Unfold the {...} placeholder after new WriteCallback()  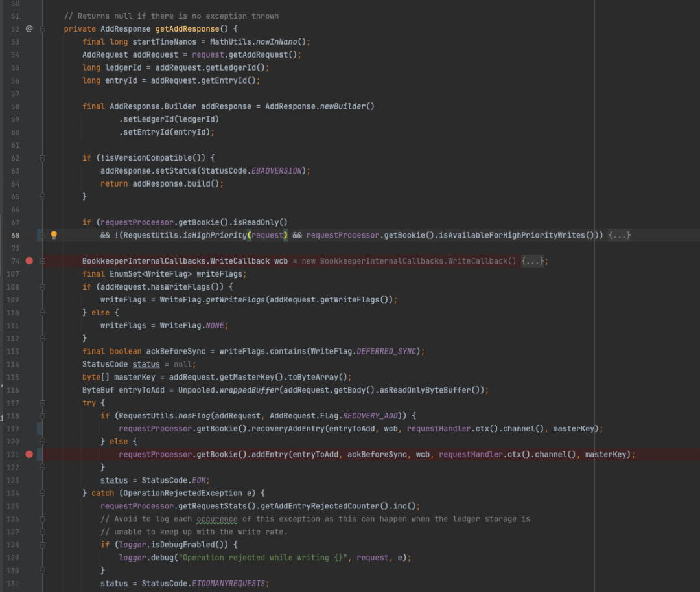[532, 261]
